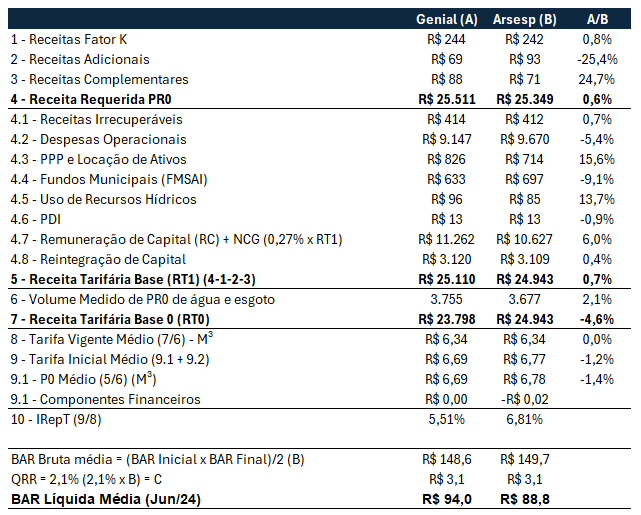The image size is (641, 515).
Task: Select the Componentes Financeiros Arsesp value -R$ 0,02
Action: [526, 400]
